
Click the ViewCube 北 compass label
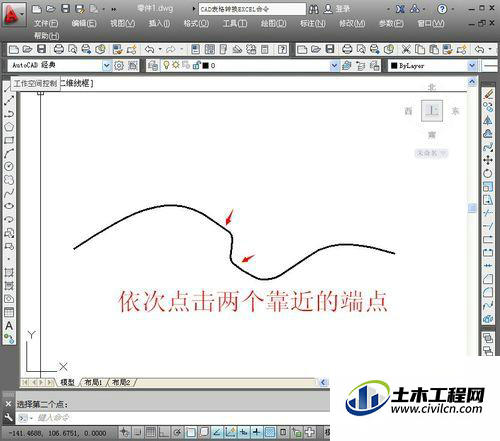coord(432,87)
